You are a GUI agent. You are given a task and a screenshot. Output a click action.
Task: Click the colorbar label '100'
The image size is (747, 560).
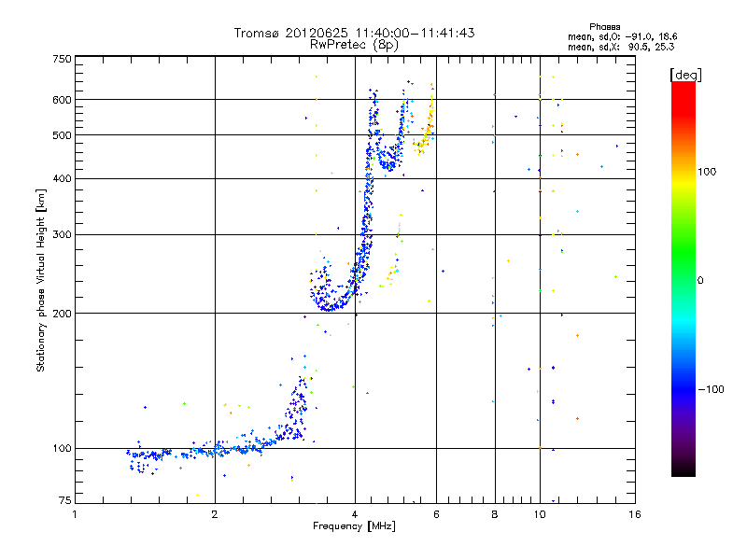tap(707, 172)
